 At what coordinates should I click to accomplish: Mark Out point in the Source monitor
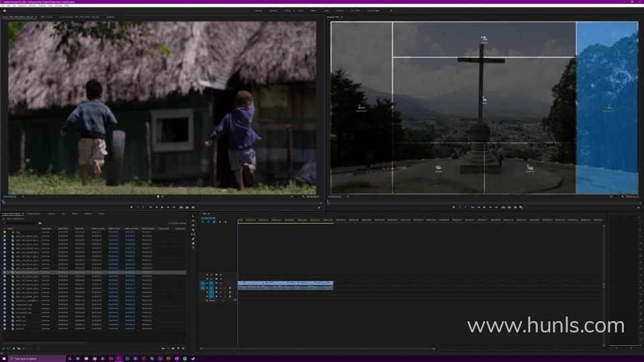tap(143, 207)
